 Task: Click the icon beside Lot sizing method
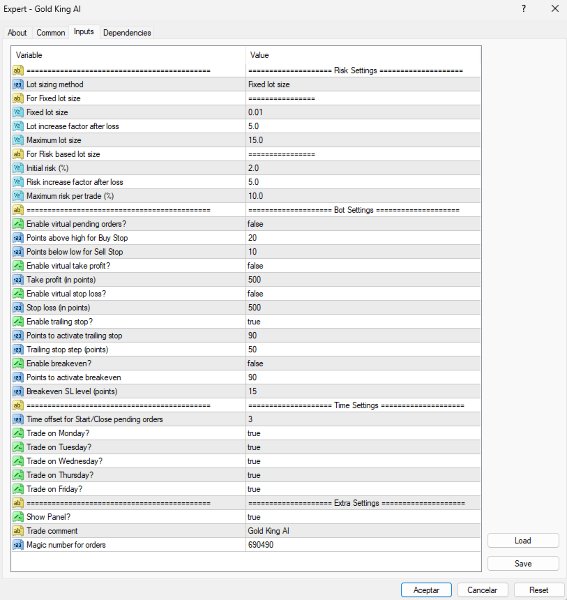click(x=18, y=84)
